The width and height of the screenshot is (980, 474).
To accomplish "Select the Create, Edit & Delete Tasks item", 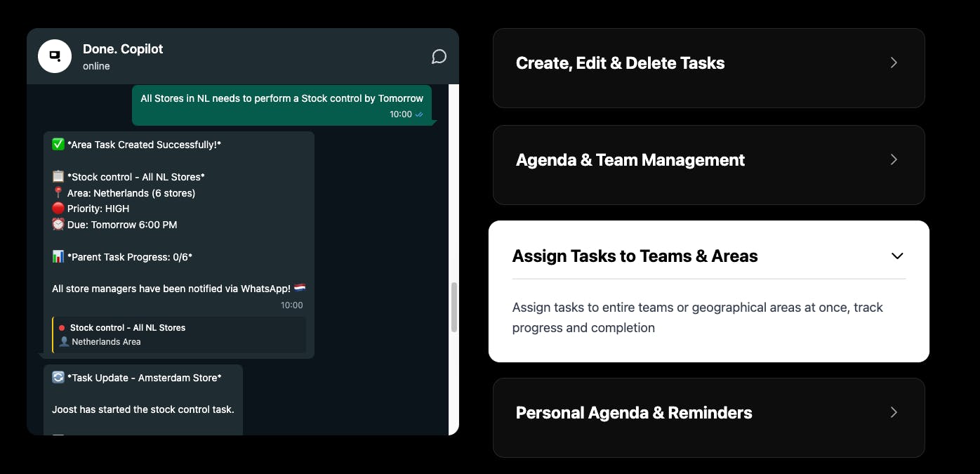I will click(709, 68).
